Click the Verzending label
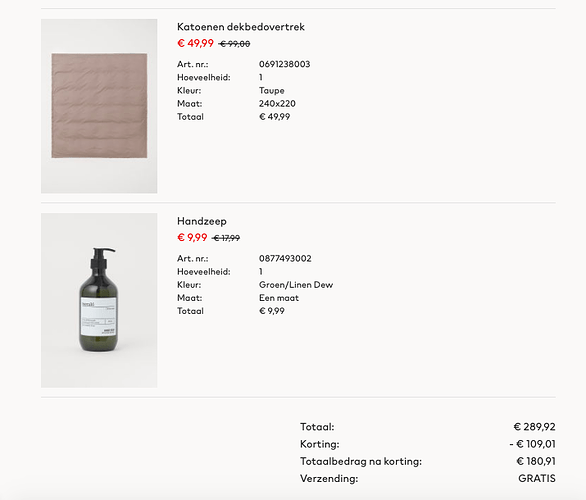Image resolution: width=586 pixels, height=500 pixels. pos(329,478)
